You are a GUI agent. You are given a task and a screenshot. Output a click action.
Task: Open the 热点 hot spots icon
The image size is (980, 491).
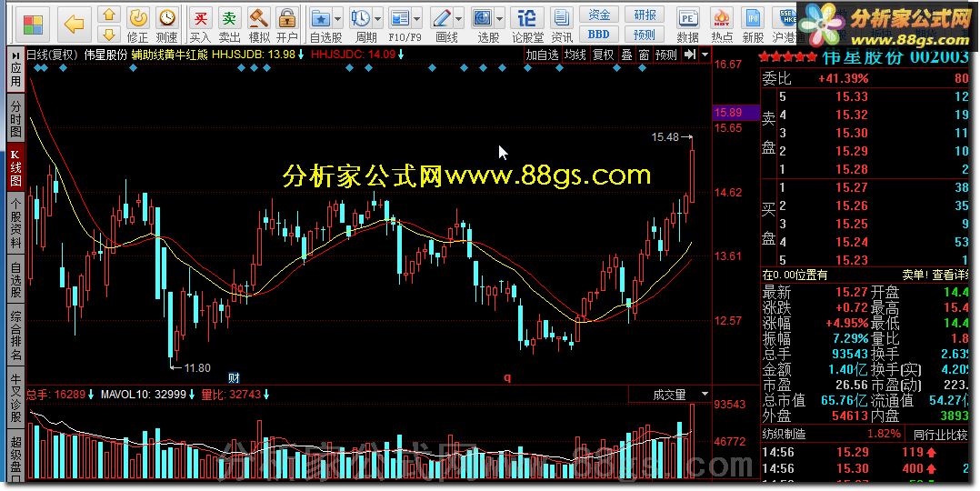722,25
